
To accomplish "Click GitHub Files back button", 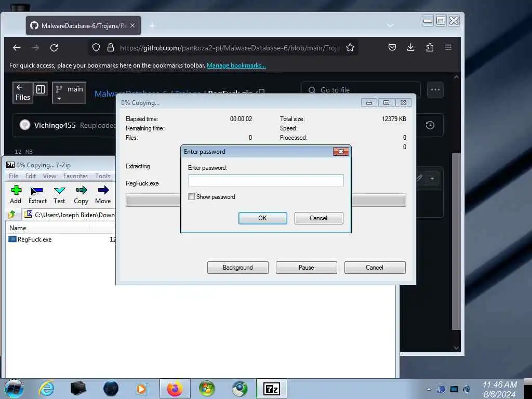I will click(23, 92).
